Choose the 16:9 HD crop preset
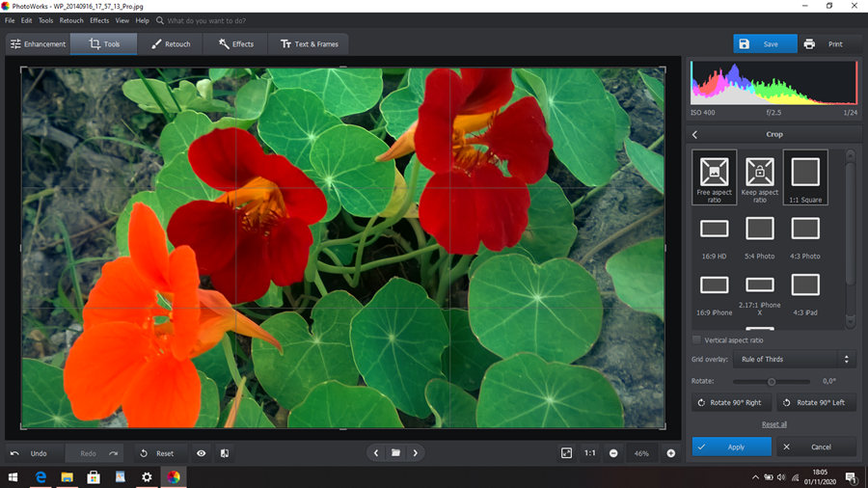868x488 pixels. click(714, 238)
